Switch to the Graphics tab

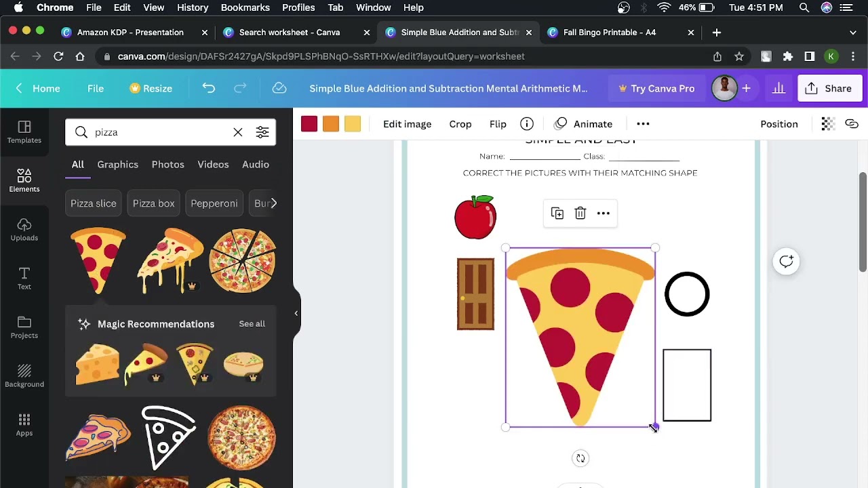[117, 164]
